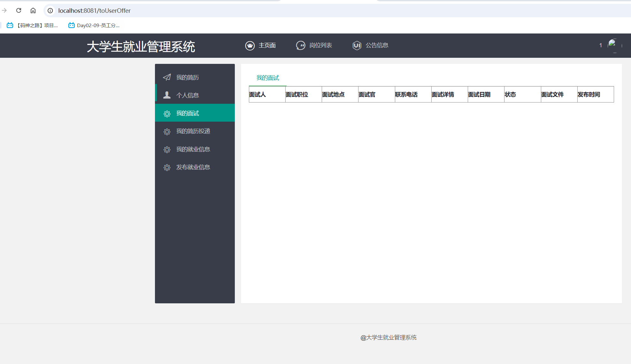The width and height of the screenshot is (631, 364).
Task: Click the chat bubble icon next to 岗位列表
Action: coord(301,46)
